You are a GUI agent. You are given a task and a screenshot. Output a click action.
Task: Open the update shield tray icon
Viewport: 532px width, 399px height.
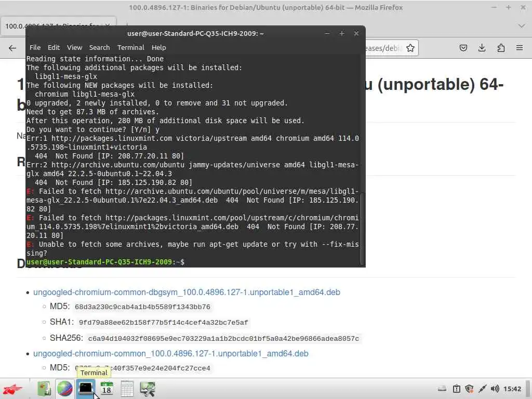point(469,389)
